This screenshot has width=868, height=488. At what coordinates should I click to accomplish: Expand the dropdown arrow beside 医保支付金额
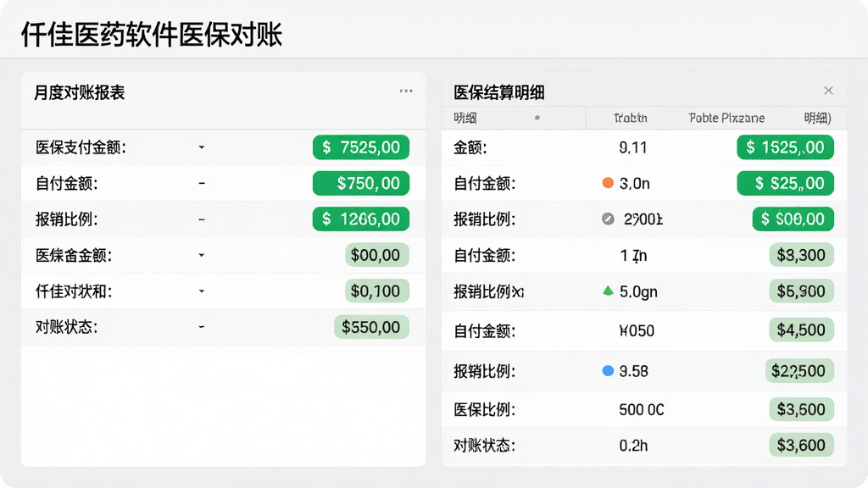point(202,147)
